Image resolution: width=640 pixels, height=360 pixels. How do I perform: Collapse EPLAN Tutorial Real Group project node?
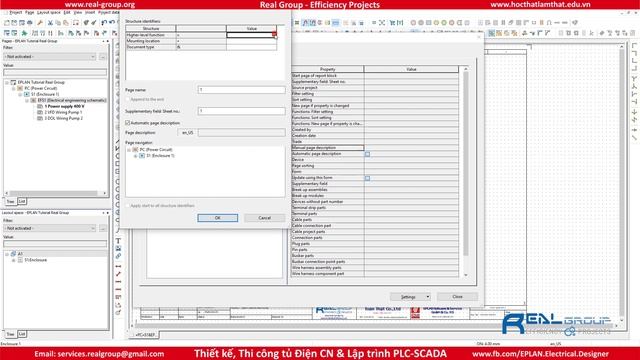click(x=7, y=82)
